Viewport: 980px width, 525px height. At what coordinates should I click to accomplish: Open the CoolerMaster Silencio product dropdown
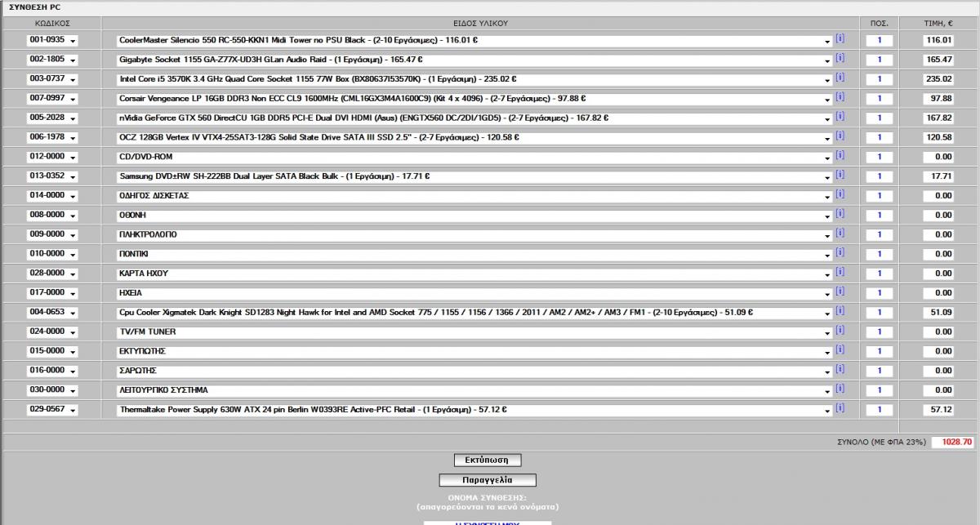point(474,40)
